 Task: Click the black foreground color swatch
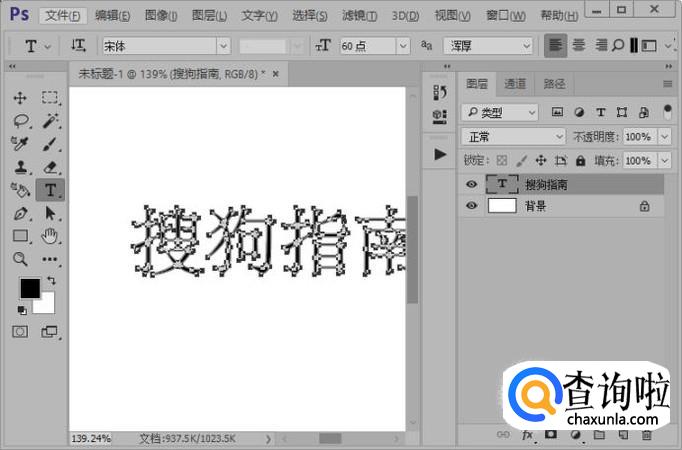tap(29, 288)
